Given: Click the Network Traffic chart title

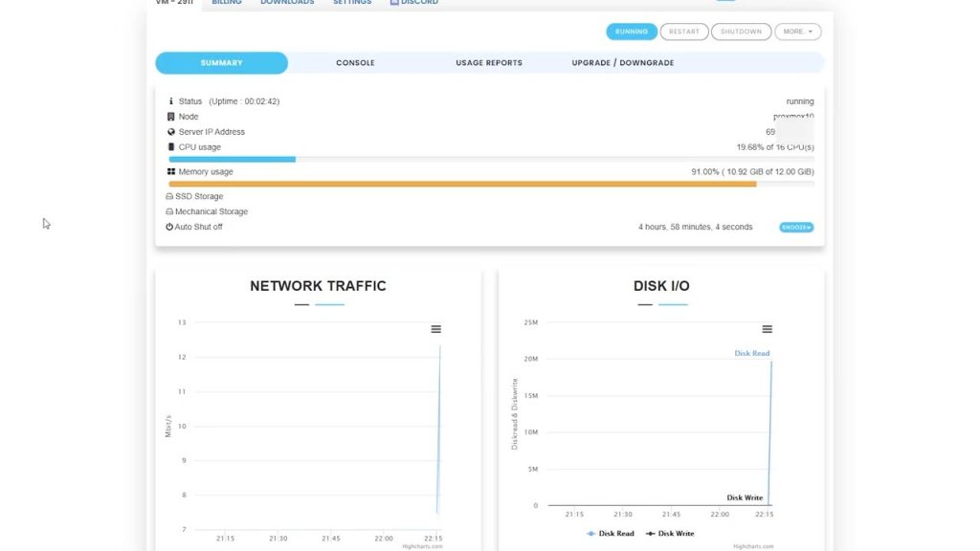Looking at the screenshot, I should tap(318, 286).
